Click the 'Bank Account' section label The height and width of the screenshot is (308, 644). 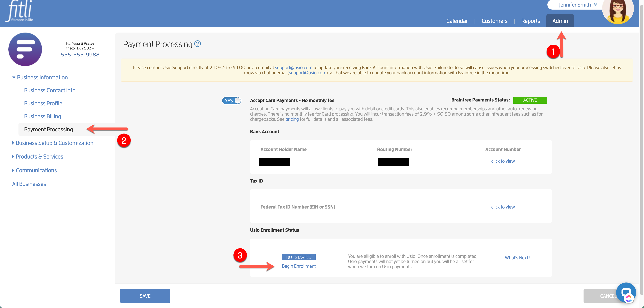pyautogui.click(x=265, y=132)
